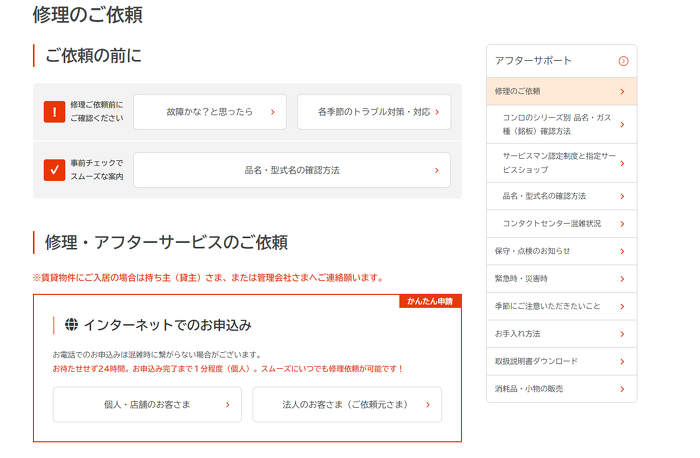Image resolution: width=700 pixels, height=458 pixels.
Task: Click the circled arrow icon beside アフターサポート
Action: click(x=623, y=61)
